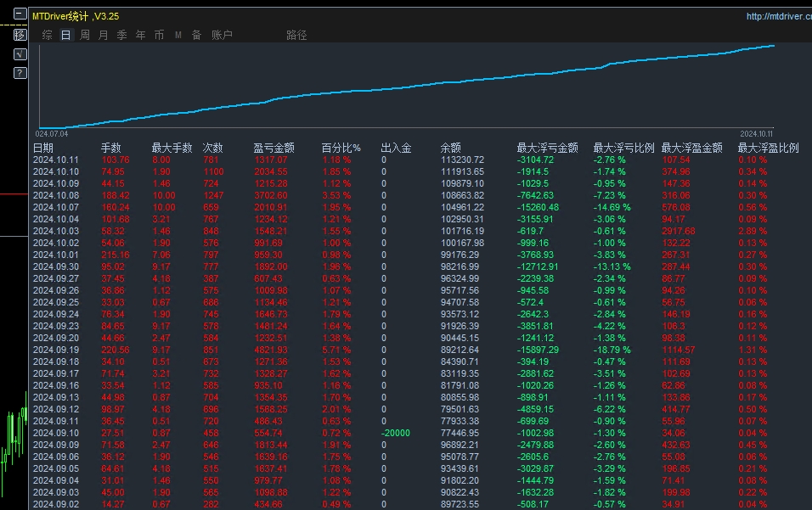Open the 备 tab
Viewport: 812px width, 510px height.
(x=197, y=36)
